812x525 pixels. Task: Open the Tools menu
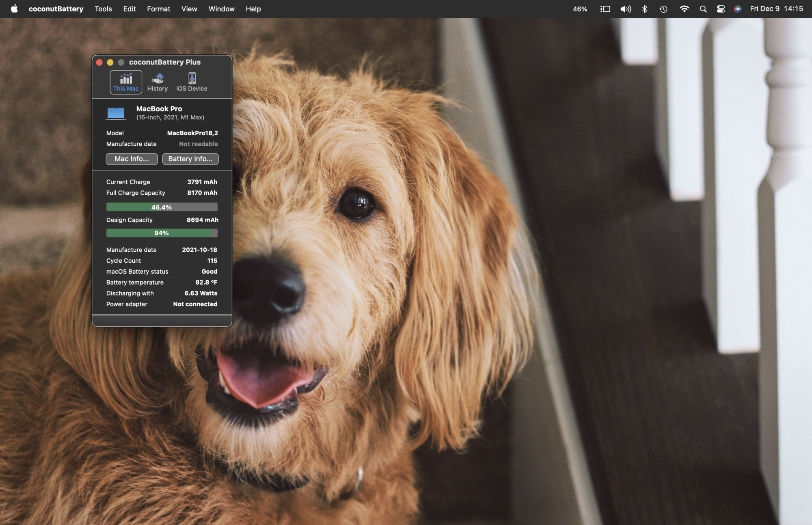point(103,9)
